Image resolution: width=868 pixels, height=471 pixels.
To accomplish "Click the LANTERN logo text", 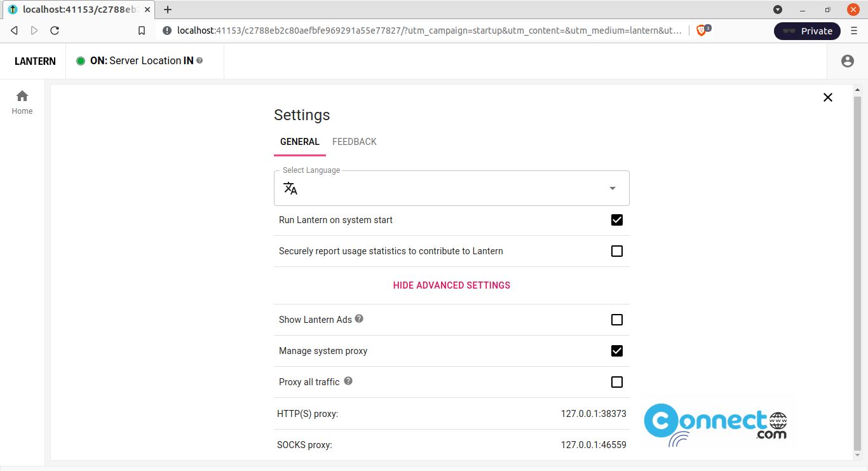I will pyautogui.click(x=35, y=61).
